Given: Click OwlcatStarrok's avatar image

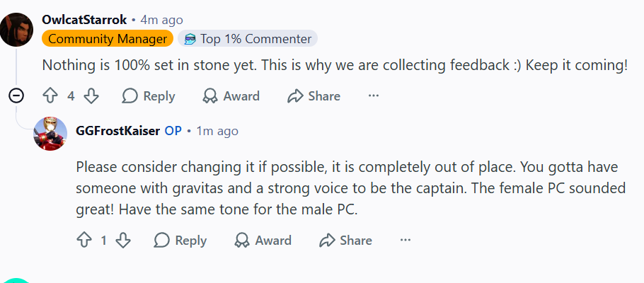Looking at the screenshot, I should [16, 28].
